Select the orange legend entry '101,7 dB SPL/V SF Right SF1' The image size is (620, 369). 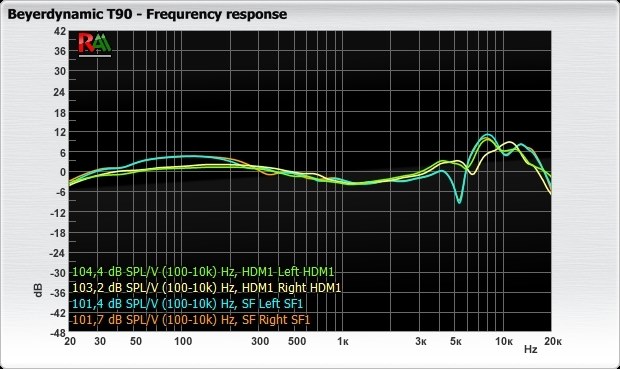[x=191, y=320]
